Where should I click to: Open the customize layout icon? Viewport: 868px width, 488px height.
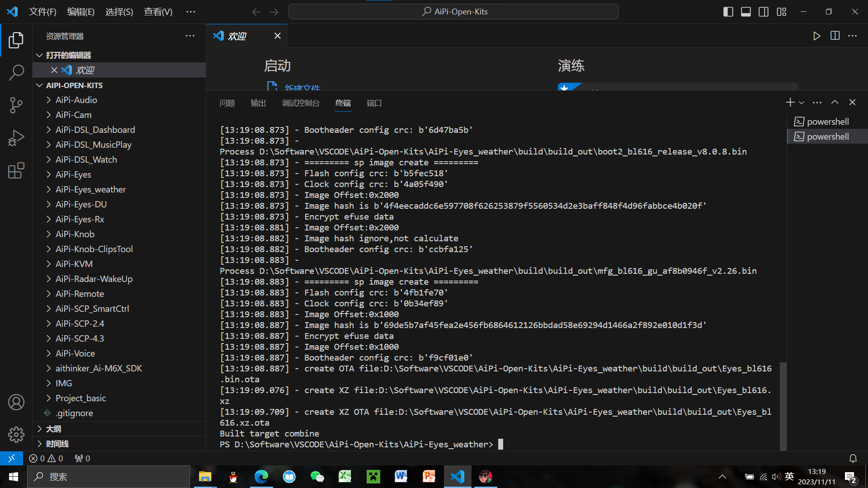(782, 12)
